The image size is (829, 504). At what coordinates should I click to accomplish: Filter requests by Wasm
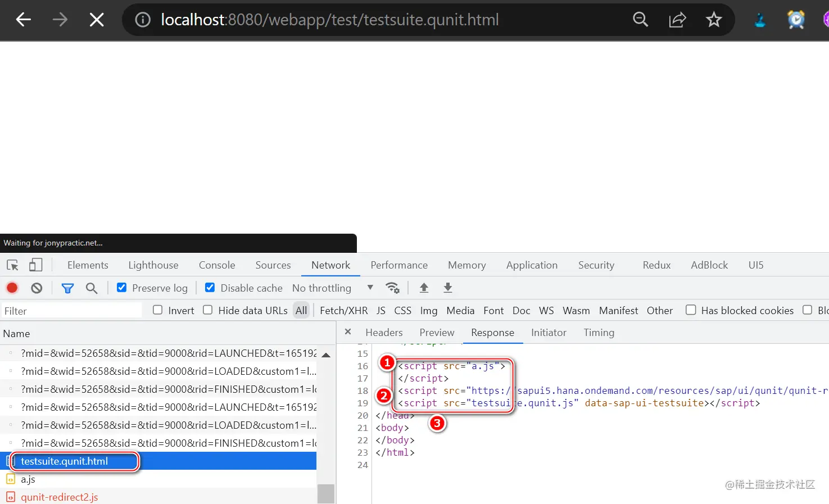click(x=576, y=310)
